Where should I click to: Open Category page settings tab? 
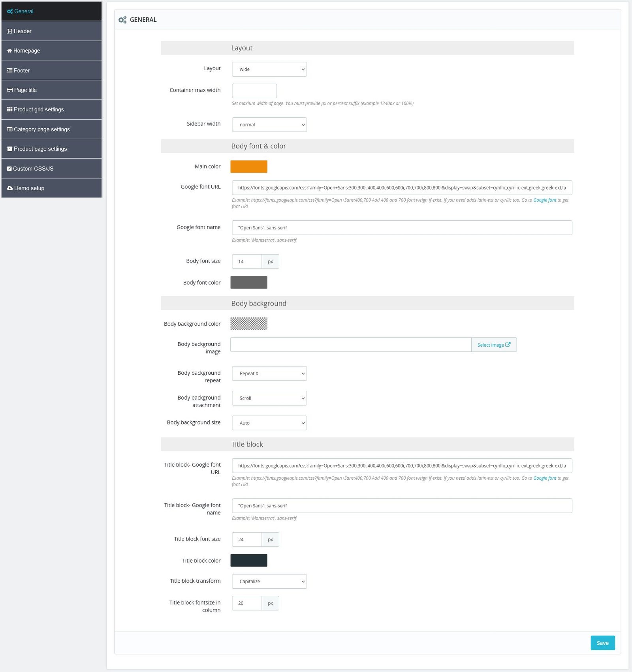click(x=51, y=129)
